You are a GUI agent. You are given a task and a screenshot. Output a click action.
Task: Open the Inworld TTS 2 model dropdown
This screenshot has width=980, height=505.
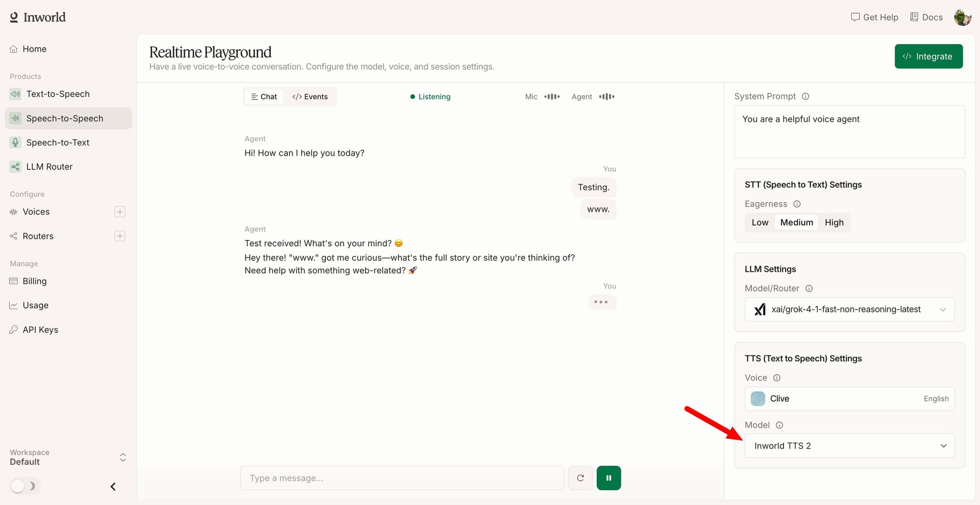[850, 446]
